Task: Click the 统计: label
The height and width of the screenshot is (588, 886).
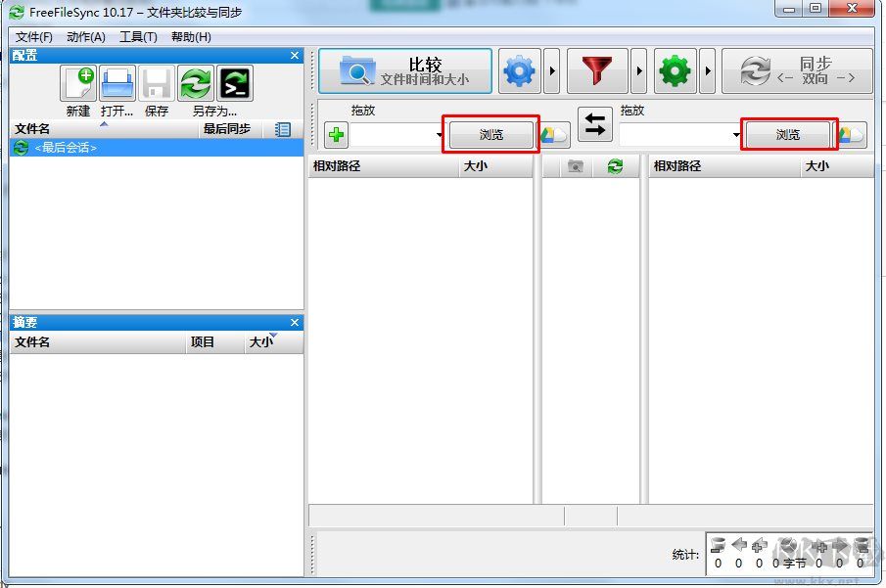Action: pos(685,555)
